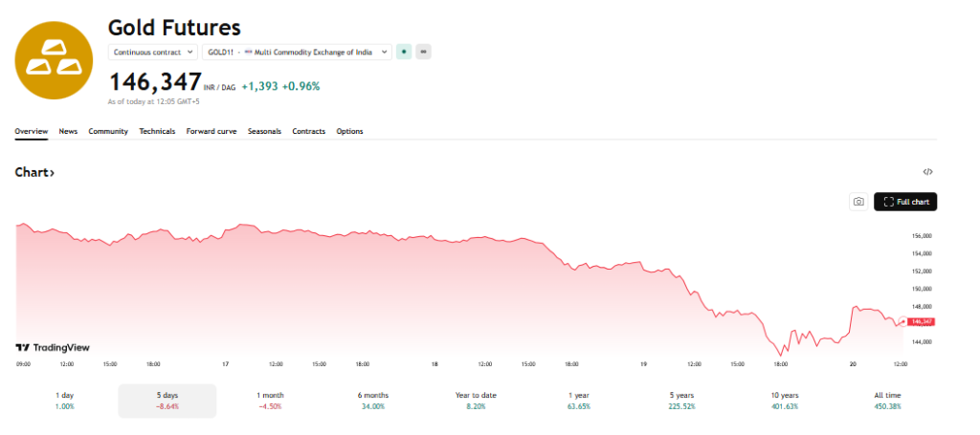Click the 148,000 price axis label
980x435 pixels.
tap(923, 307)
